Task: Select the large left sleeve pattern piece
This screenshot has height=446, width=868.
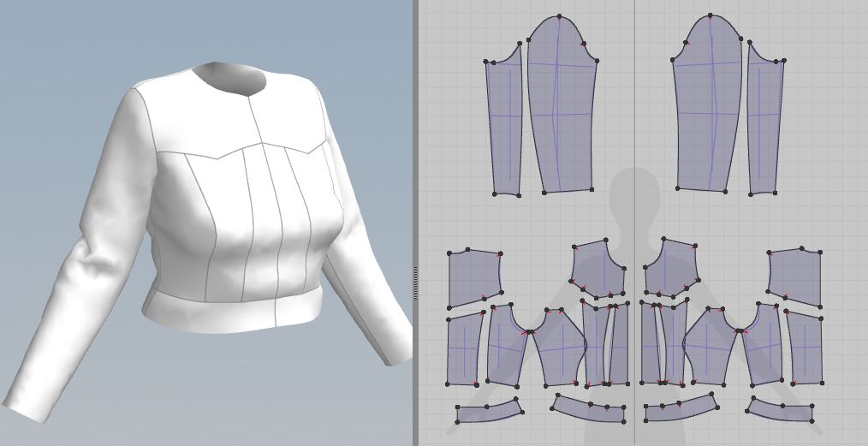Action: [561, 105]
